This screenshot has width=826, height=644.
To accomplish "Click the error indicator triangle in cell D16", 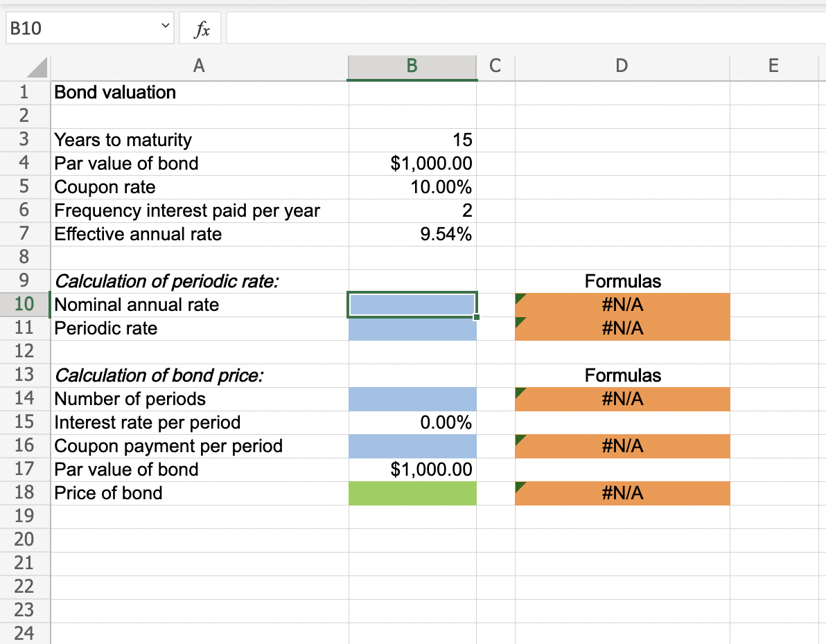I will (x=520, y=438).
